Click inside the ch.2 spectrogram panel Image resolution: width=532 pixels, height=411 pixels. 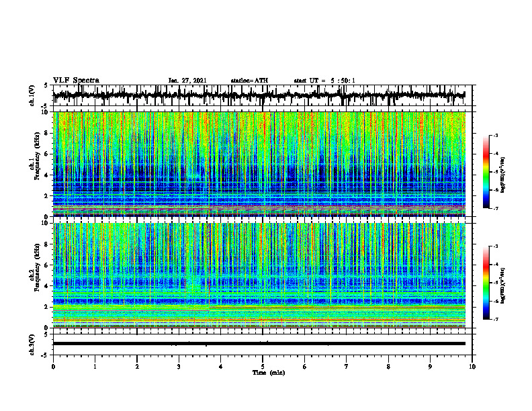click(259, 275)
